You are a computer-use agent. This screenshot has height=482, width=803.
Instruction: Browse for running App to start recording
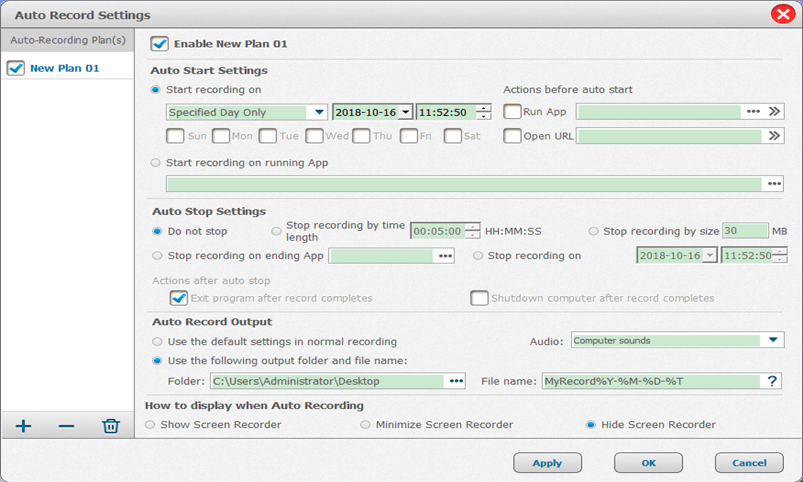tap(773, 184)
